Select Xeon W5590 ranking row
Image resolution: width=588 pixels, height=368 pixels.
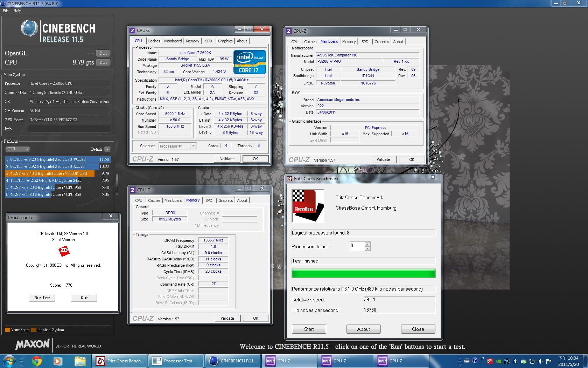pyautogui.click(x=57, y=159)
